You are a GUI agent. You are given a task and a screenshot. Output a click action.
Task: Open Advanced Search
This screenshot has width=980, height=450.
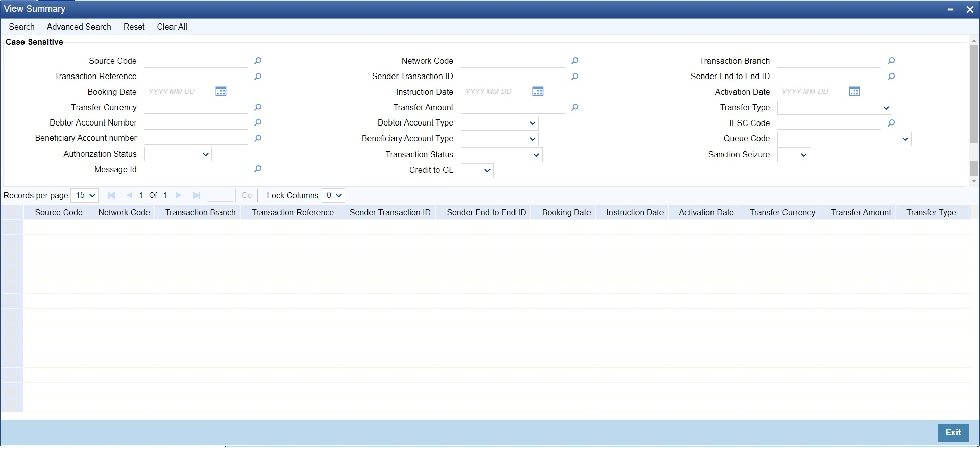(x=79, y=27)
